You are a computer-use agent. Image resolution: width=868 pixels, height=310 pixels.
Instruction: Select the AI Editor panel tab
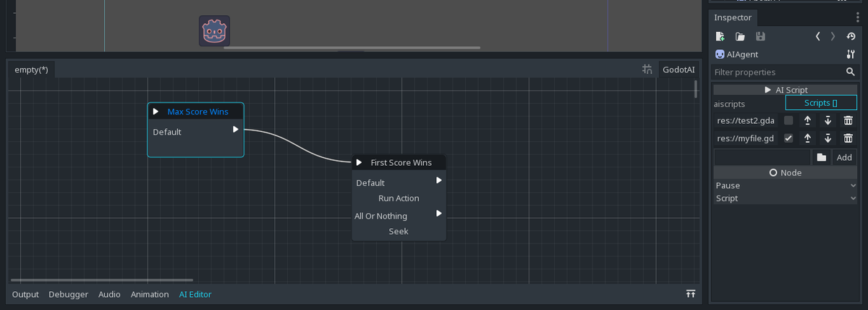coord(195,294)
